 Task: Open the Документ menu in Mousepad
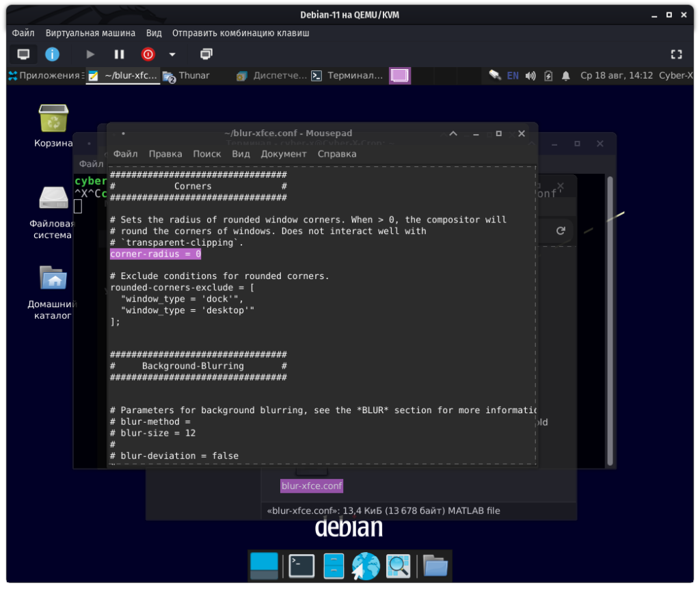pyautogui.click(x=284, y=154)
